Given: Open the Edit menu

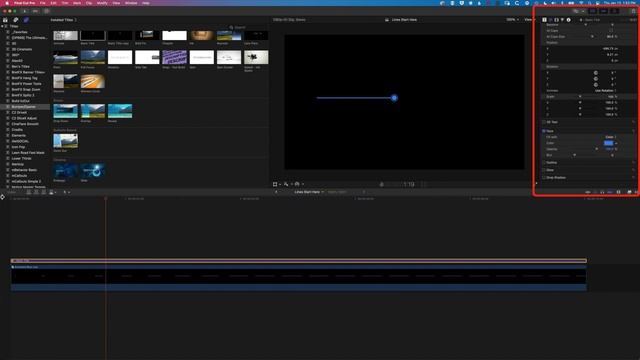Looking at the screenshot, I should tap(53, 3).
